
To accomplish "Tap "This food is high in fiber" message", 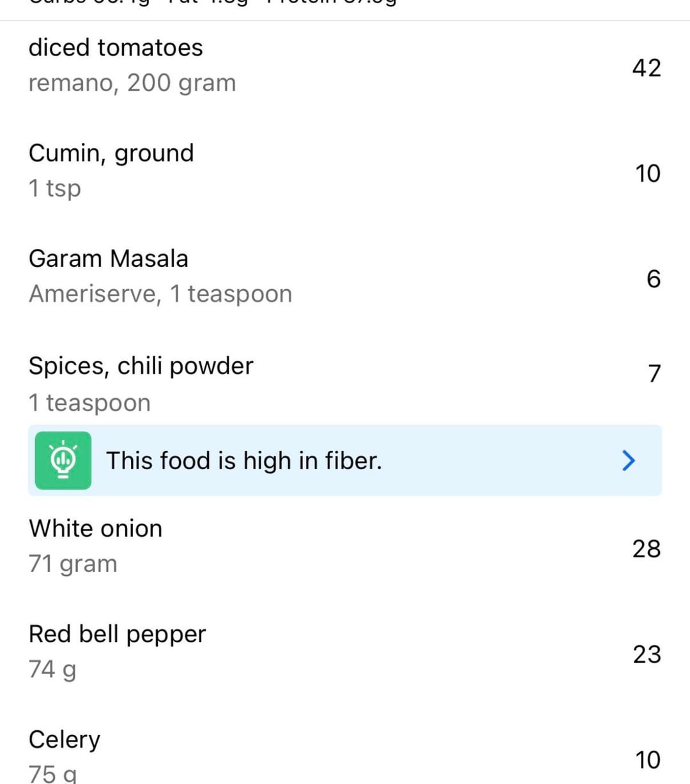I will pos(244,460).
